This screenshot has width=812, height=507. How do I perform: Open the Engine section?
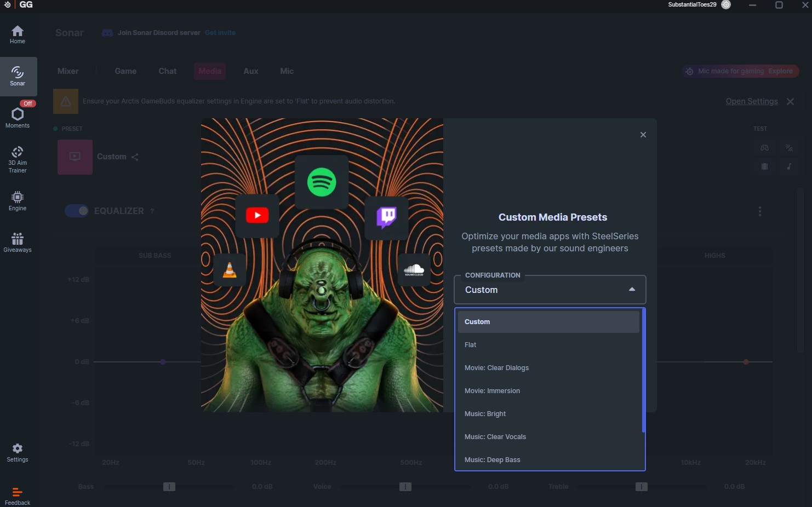point(18,201)
